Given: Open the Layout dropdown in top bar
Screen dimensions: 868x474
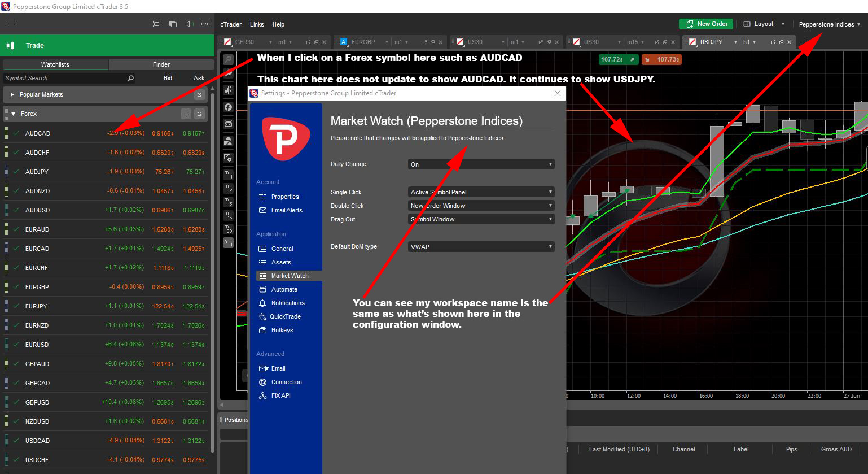Looking at the screenshot, I should pos(764,24).
